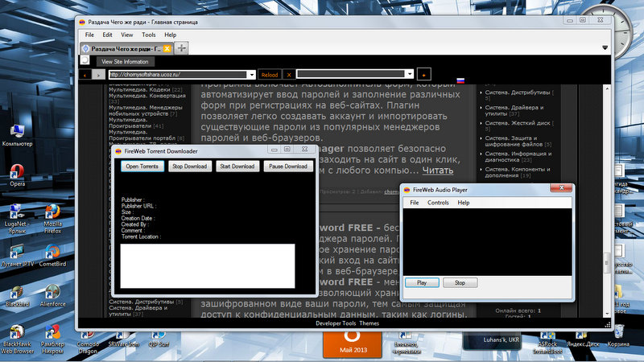Image resolution: width=644 pixels, height=362 pixels.
Task: Close the Раздача Чего же ради tab
Action: point(167,48)
